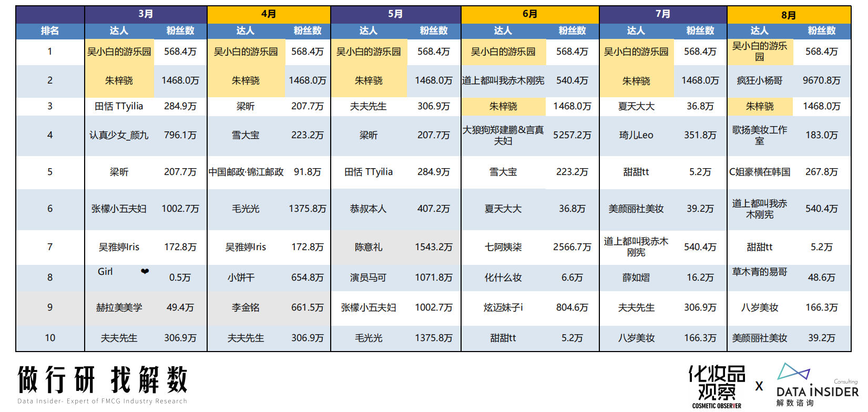The image size is (868, 412).
Task: Click the 9670.8万 fan count cell
Action: (822, 80)
